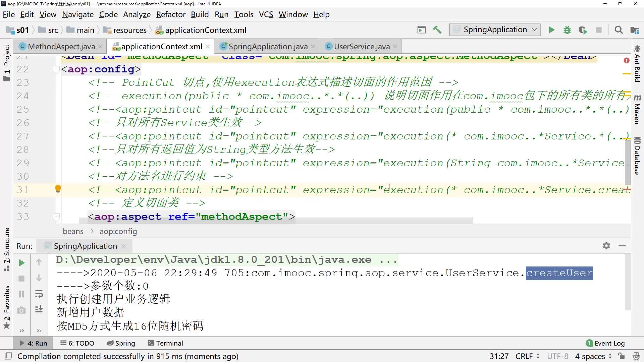Toggle scroll to end in console

click(x=39, y=309)
